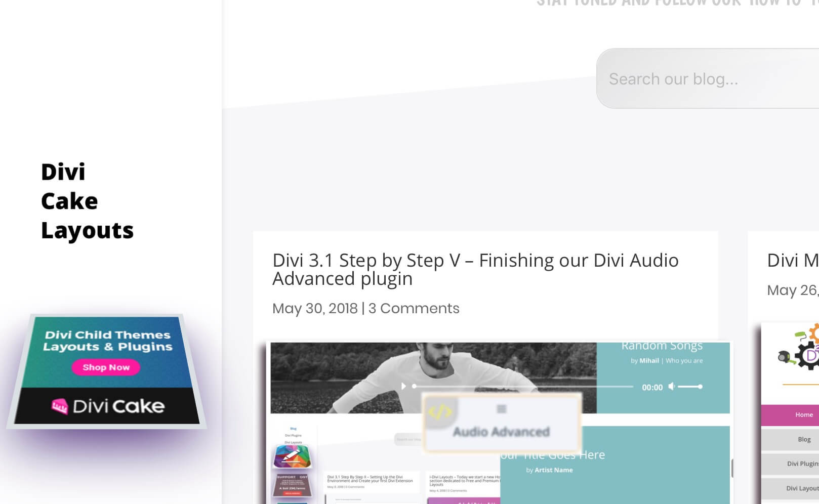Focus the Search our blog field
This screenshot has width=819, height=504.
tap(708, 78)
